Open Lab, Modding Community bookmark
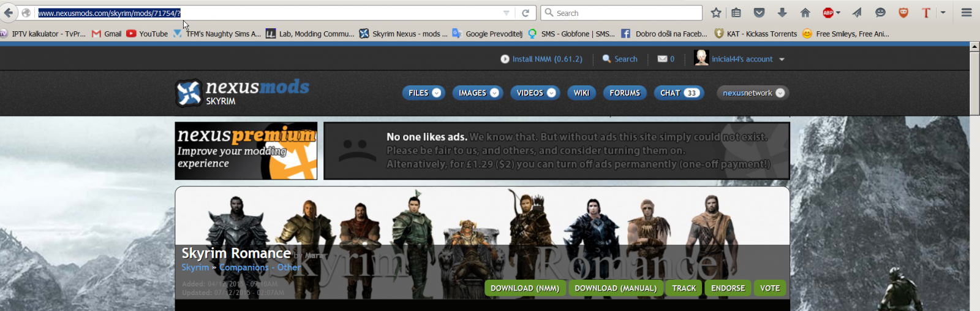This screenshot has height=311, width=980. (x=310, y=34)
